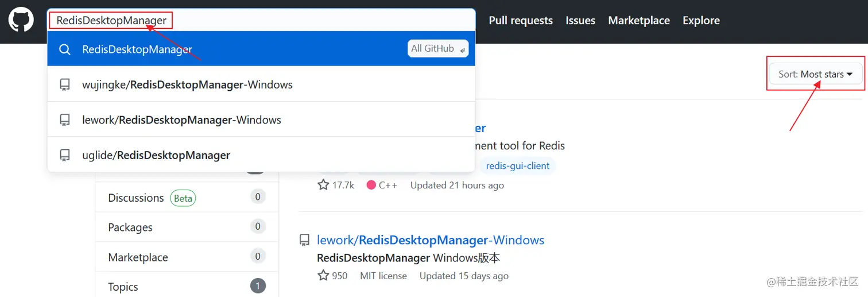Click the star icon next to 17.7k
Image resolution: width=868 pixels, height=297 pixels.
(x=323, y=185)
